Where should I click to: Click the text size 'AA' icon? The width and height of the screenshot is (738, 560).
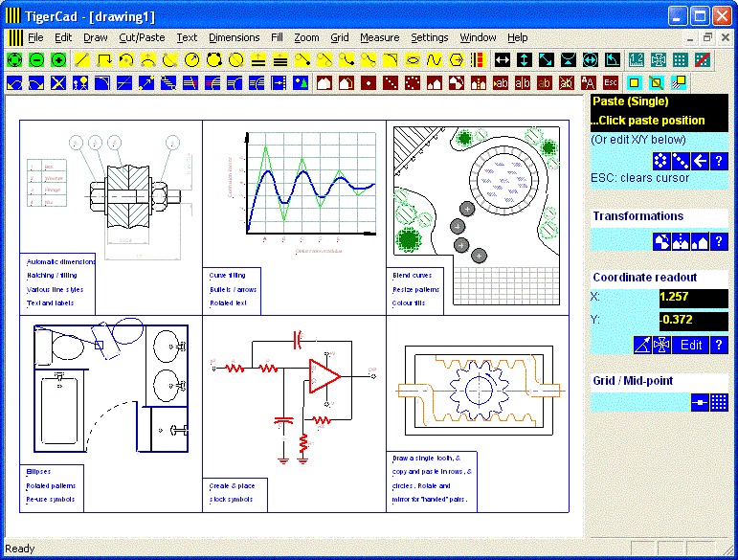tap(589, 83)
